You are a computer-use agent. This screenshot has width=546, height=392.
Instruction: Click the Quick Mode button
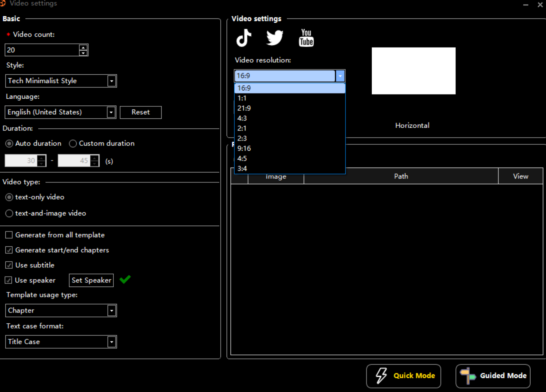404,376
